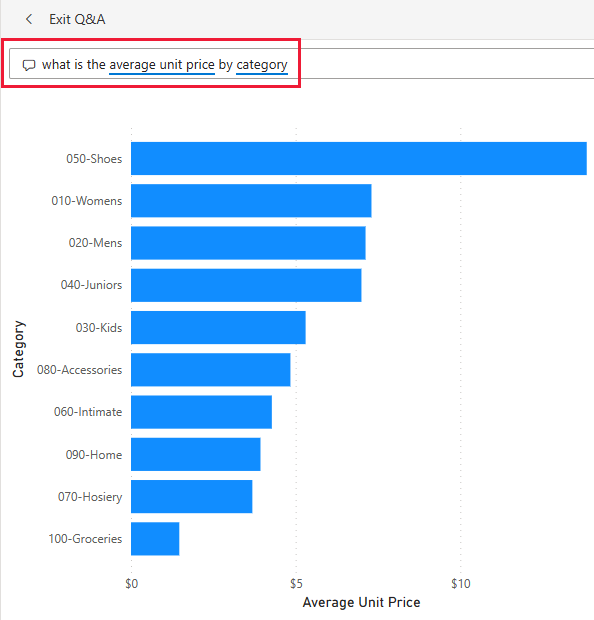Click the 020-Mens axis label
The width and height of the screenshot is (594, 620).
tap(95, 243)
